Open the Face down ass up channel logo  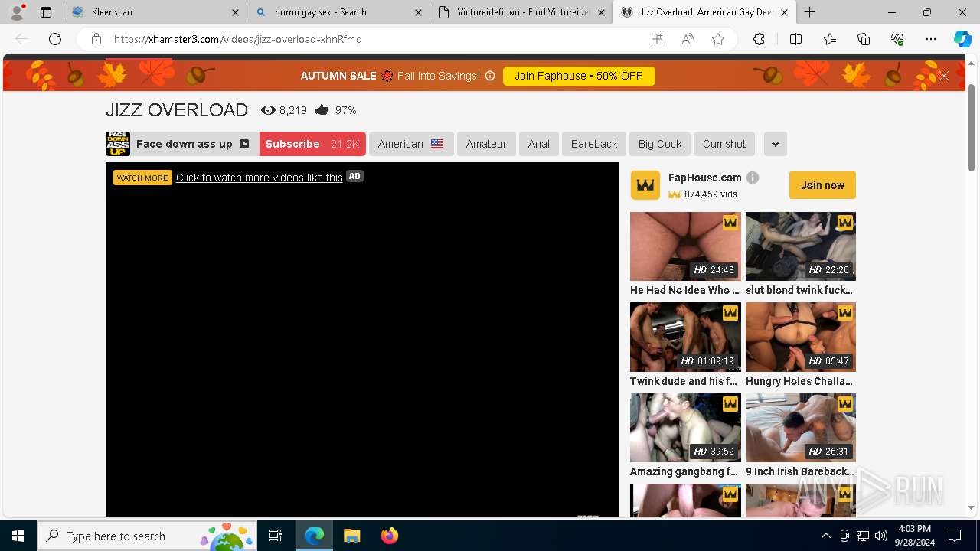118,144
